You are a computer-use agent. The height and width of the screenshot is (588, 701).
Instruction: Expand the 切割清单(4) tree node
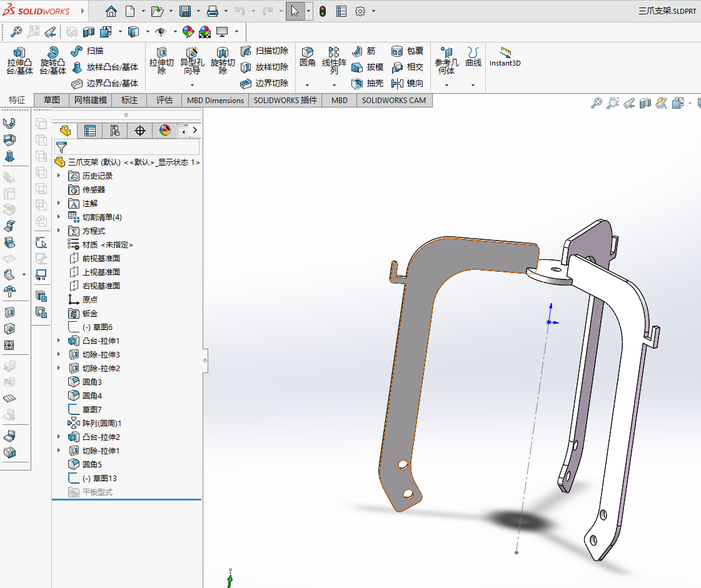point(59,217)
